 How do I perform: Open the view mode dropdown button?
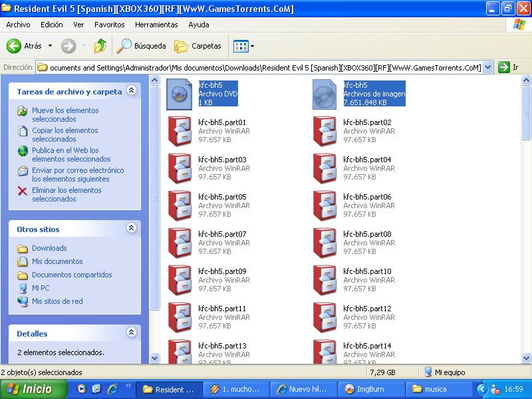pos(243,46)
